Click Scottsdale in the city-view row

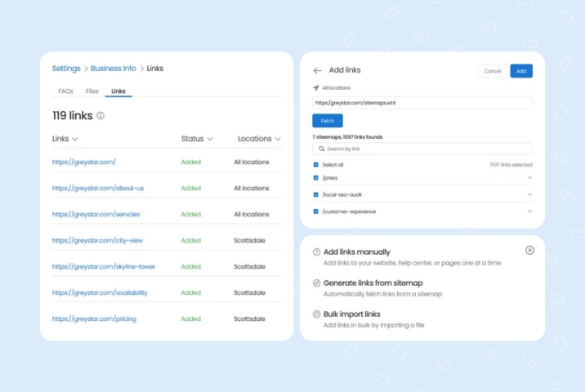tap(249, 240)
